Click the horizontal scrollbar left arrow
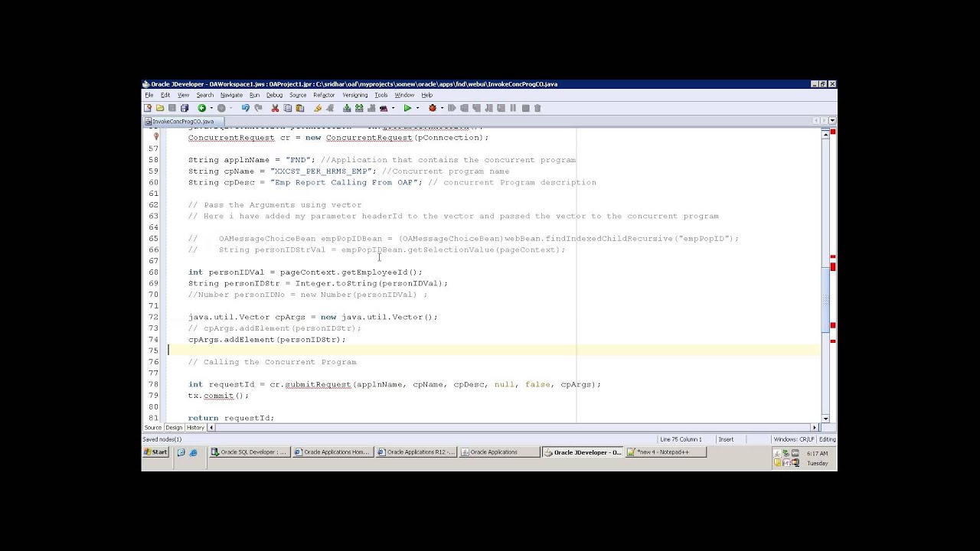The width and height of the screenshot is (980, 551). pyautogui.click(x=211, y=427)
